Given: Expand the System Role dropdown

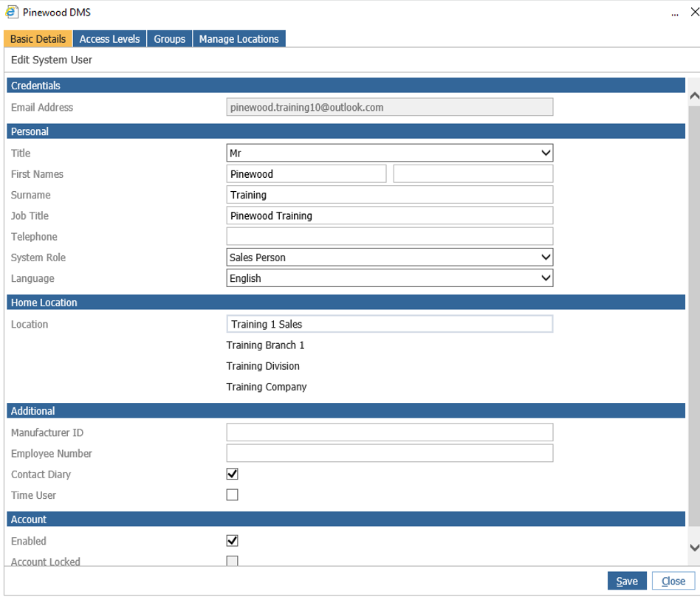Looking at the screenshot, I should click(x=390, y=258).
